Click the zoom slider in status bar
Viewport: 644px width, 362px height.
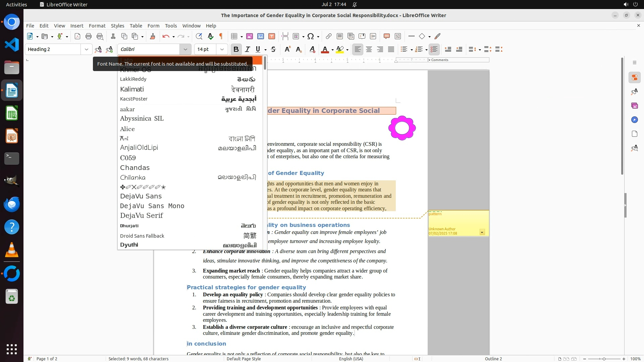click(x=604, y=359)
